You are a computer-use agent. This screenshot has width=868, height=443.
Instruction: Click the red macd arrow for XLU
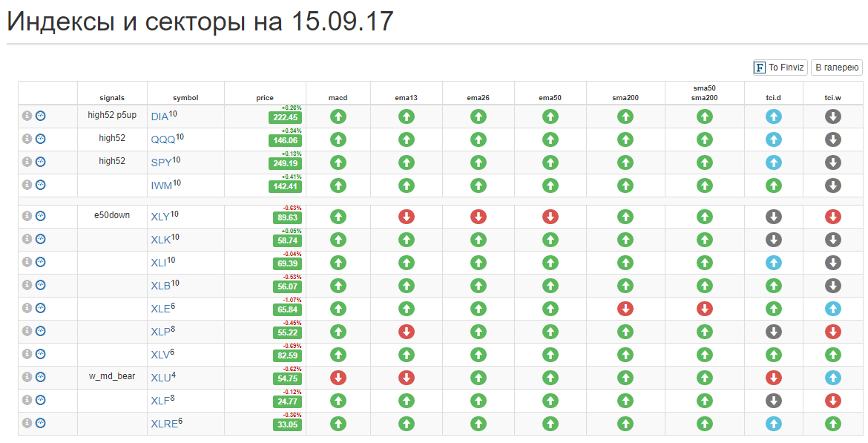[338, 378]
